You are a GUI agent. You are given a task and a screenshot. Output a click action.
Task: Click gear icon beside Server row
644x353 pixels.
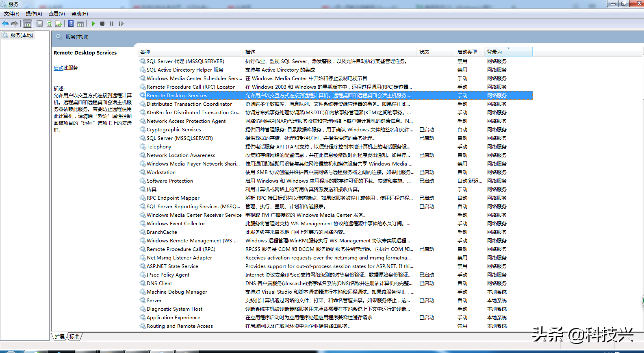pos(143,300)
